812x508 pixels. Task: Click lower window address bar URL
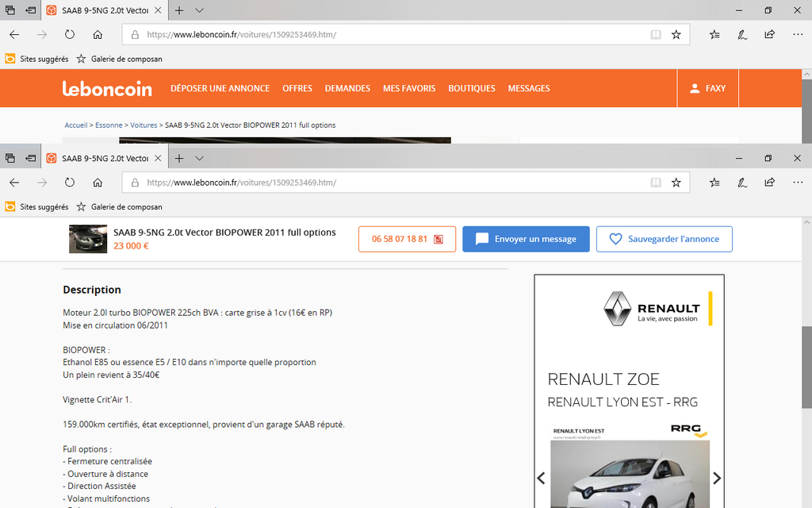(241, 183)
